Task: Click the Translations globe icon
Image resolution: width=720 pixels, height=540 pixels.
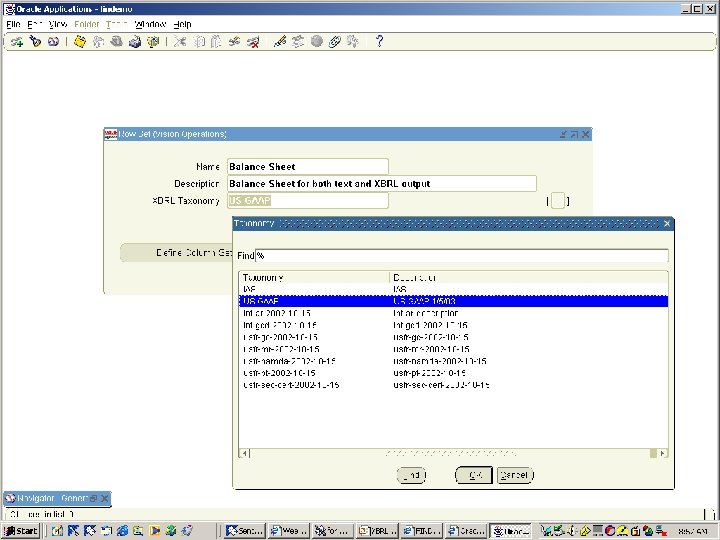Action: [316, 42]
